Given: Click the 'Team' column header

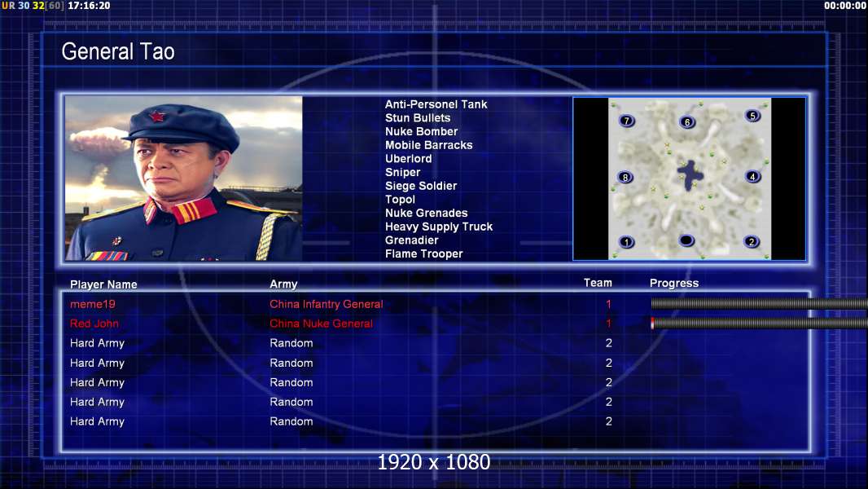Looking at the screenshot, I should pos(598,283).
